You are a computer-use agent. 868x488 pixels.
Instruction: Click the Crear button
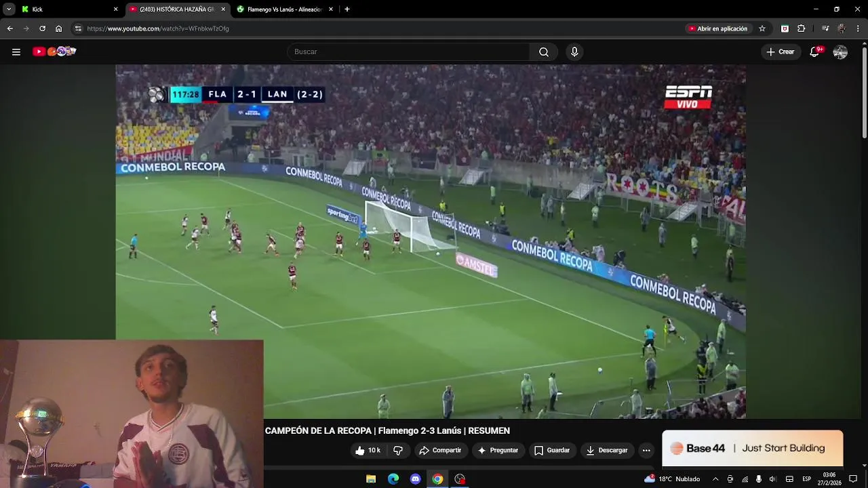click(x=780, y=52)
